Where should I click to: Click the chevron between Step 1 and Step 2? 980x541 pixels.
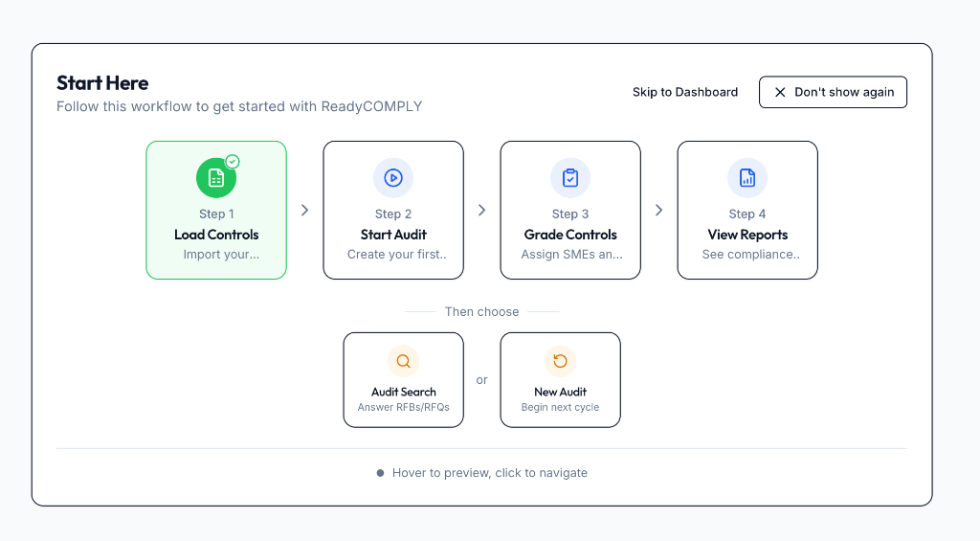pyautogui.click(x=305, y=210)
